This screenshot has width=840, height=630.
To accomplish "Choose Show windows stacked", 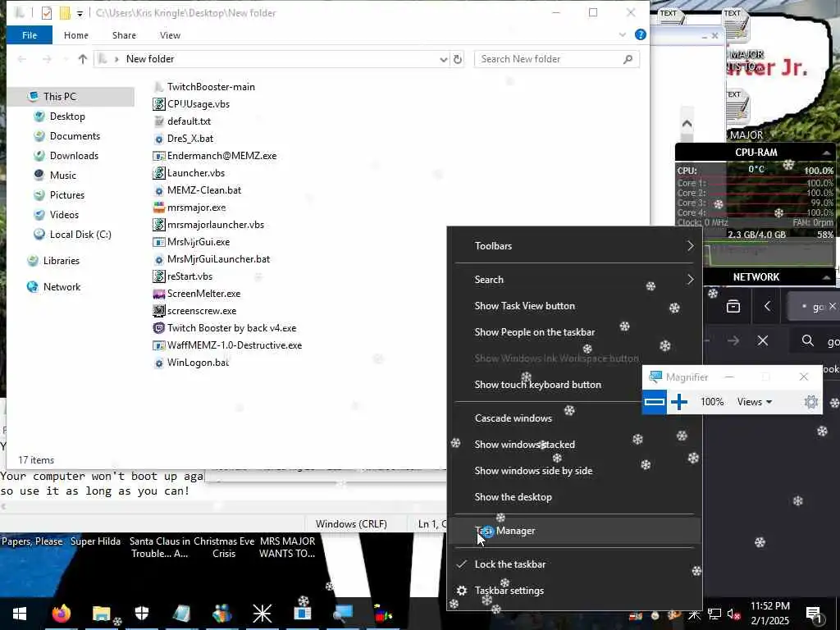I will (x=573, y=445).
